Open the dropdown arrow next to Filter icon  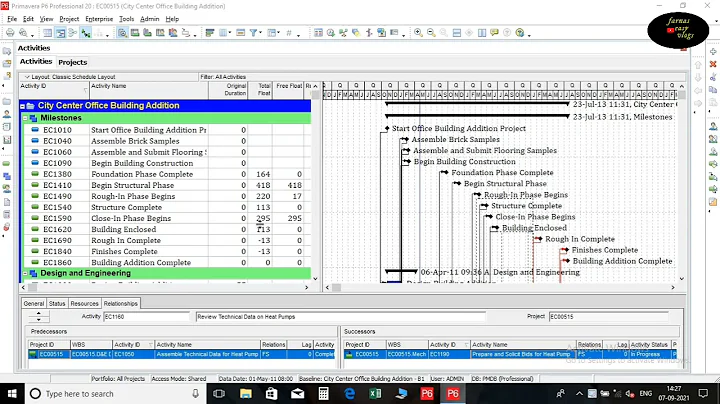260,33
